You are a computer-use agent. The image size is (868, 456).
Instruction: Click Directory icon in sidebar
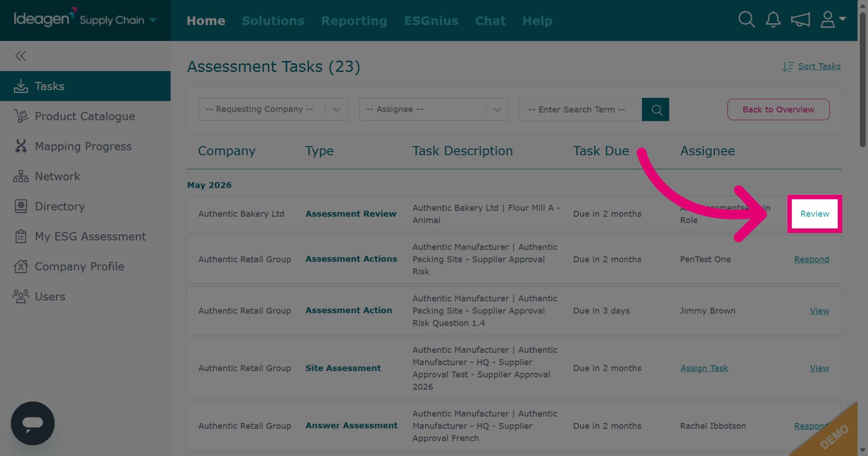21,206
